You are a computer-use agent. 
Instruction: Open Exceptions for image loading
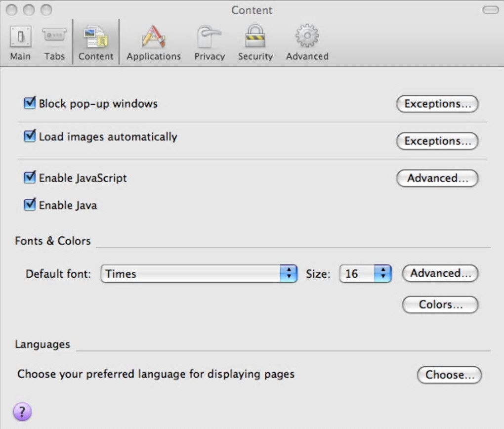437,141
